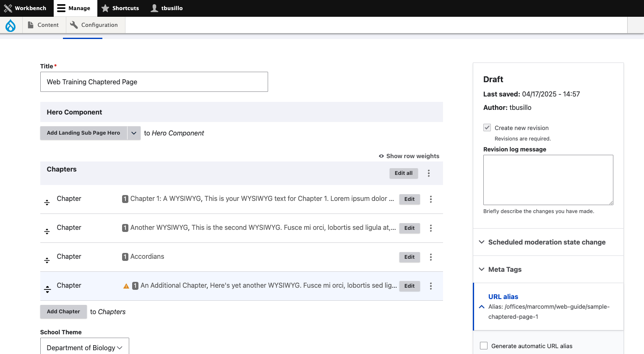
Task: Grab drag handle for Chapter 1 row
Action: coord(47,202)
